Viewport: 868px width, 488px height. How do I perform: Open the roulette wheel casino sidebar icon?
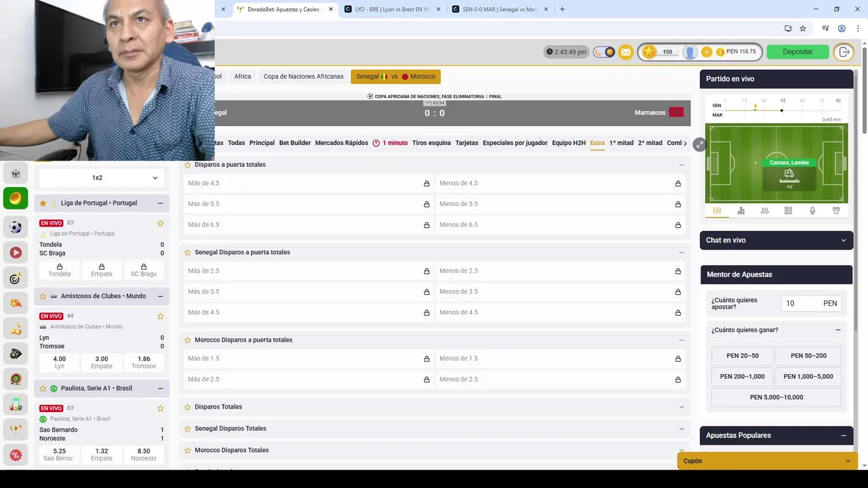(16, 379)
